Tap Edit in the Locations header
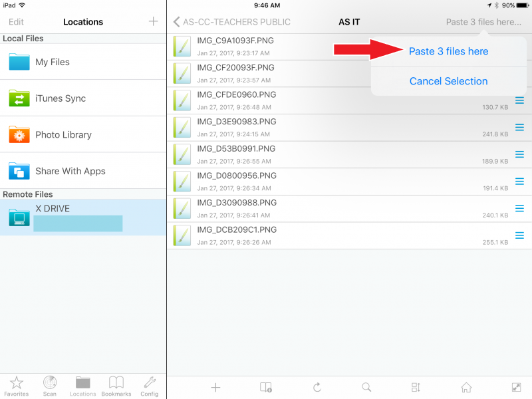This screenshot has height=399, width=532. [15, 22]
